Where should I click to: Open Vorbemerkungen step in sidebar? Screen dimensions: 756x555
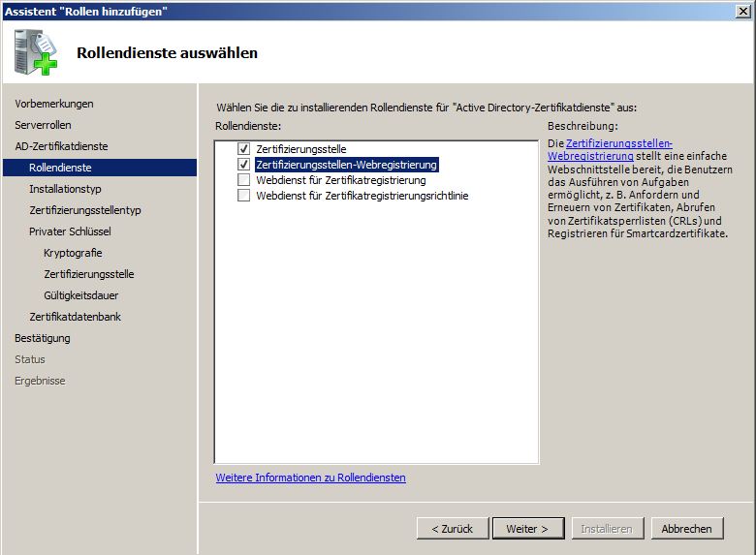tap(54, 104)
